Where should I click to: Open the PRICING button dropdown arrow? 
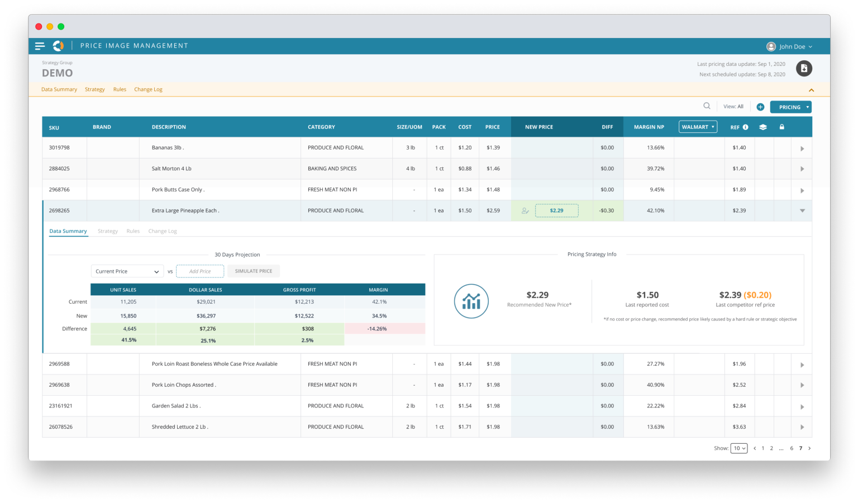[x=807, y=107]
